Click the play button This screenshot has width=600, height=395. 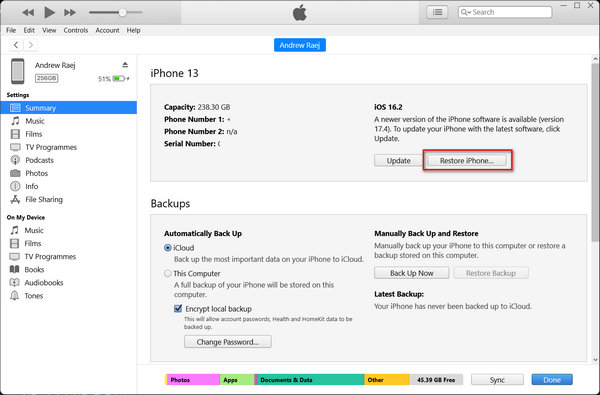click(x=49, y=13)
